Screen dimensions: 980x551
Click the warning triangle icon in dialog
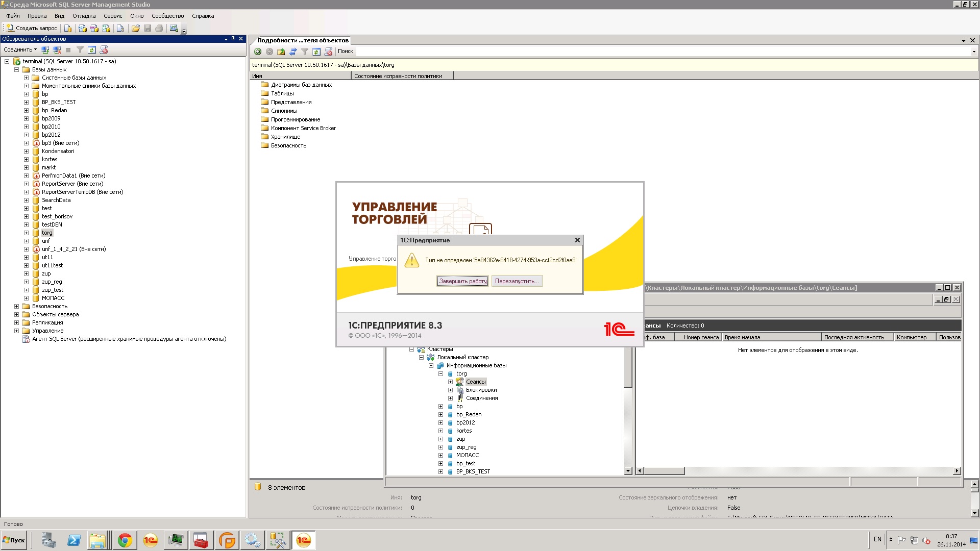point(411,261)
